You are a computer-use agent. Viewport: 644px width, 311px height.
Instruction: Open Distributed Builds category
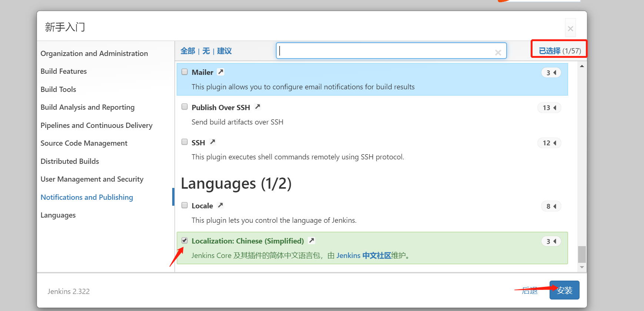coord(70,161)
